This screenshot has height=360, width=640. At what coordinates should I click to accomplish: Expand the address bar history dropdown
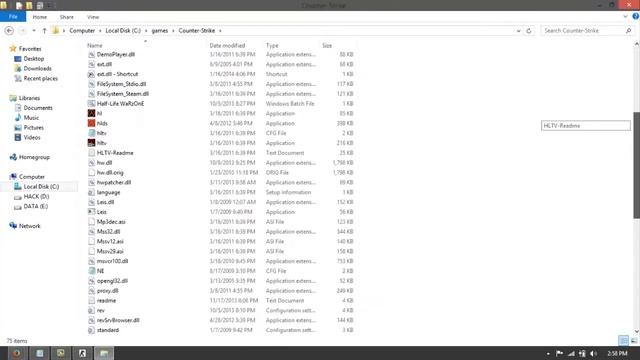[x=518, y=31]
